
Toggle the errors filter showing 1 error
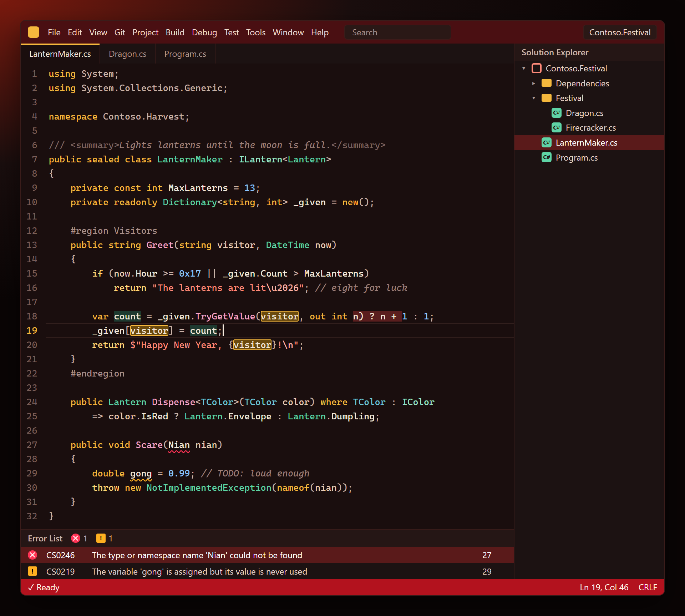tap(79, 538)
